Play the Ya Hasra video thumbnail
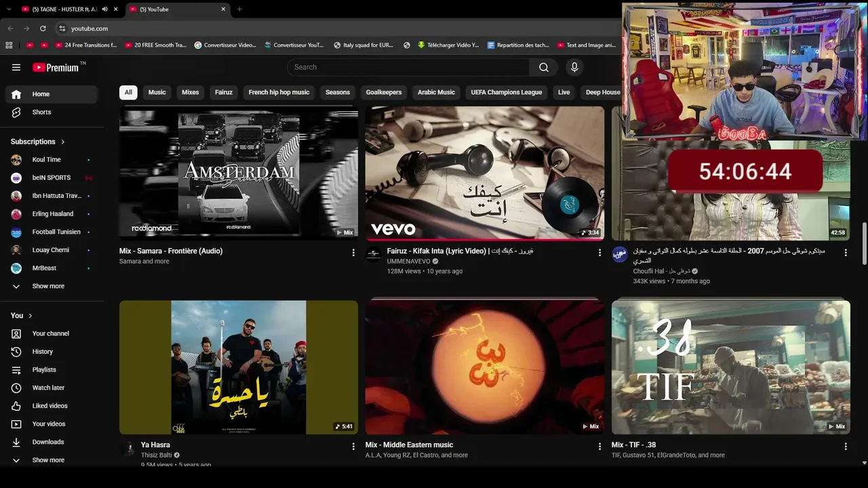 click(239, 367)
